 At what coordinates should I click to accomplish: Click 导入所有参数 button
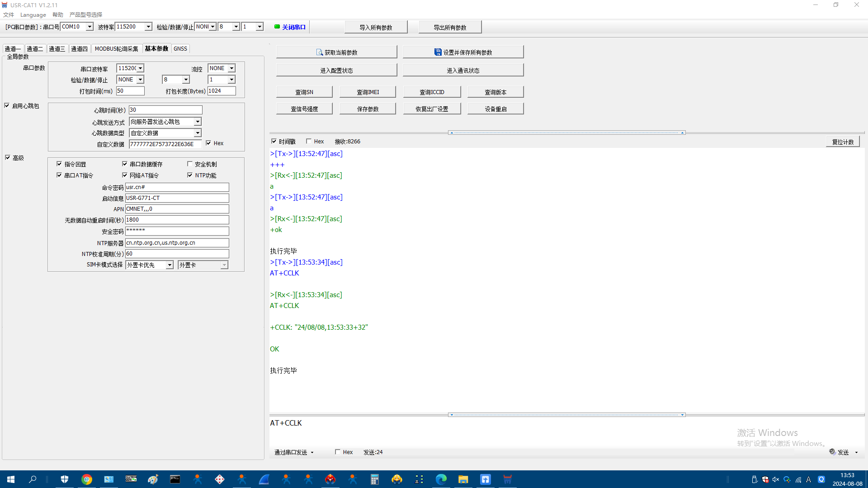click(x=376, y=27)
